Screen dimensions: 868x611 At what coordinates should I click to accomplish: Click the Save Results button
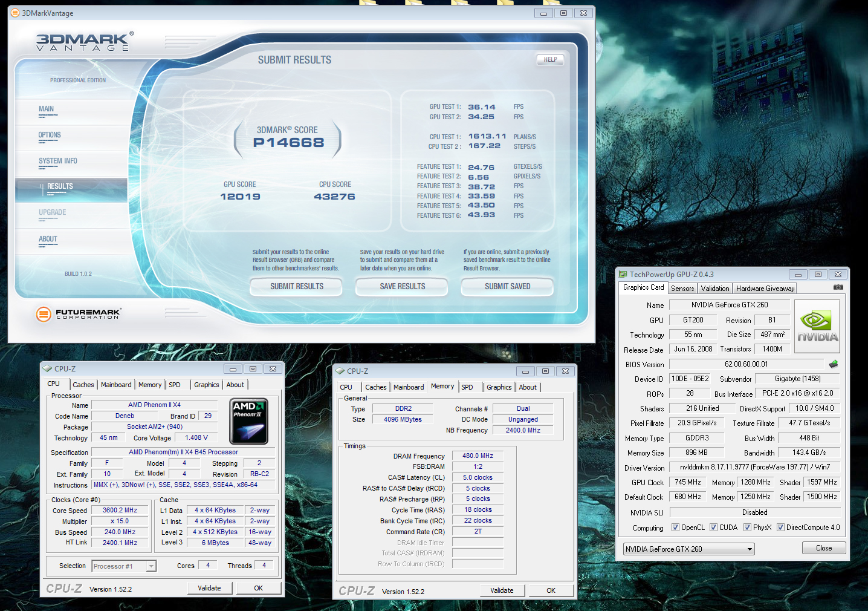(x=402, y=286)
